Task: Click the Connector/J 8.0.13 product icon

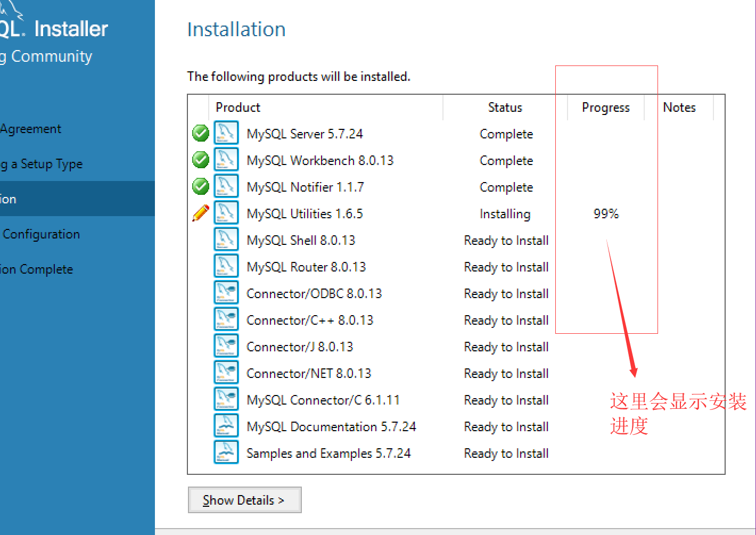Action: (226, 346)
